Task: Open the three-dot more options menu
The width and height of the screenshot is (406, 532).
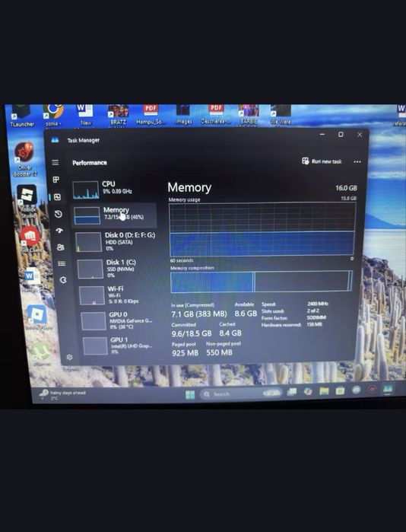Action: (357, 162)
